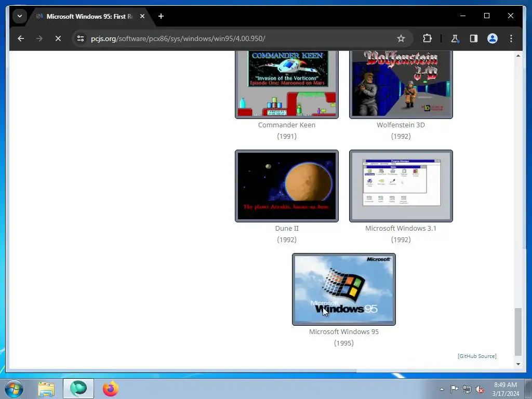
Task: Click the Microsoft Windows 3.1 caption
Action: (x=401, y=229)
